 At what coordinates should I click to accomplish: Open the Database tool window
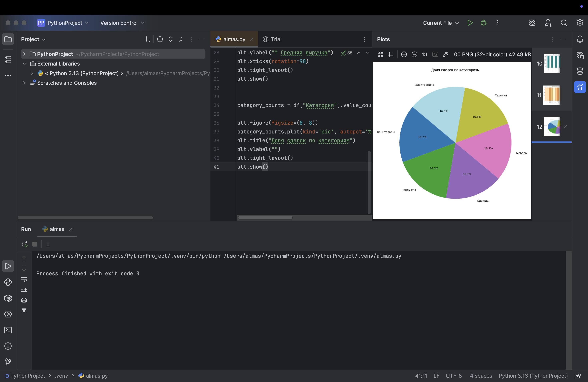pyautogui.click(x=580, y=71)
